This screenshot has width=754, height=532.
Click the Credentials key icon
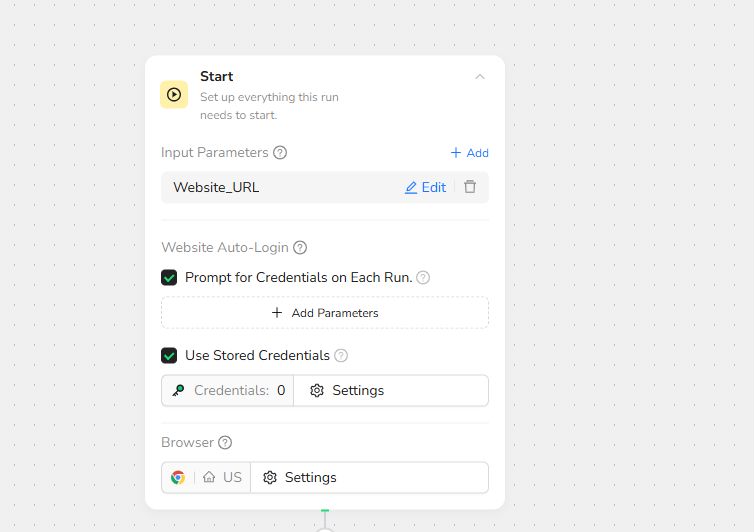coord(179,391)
